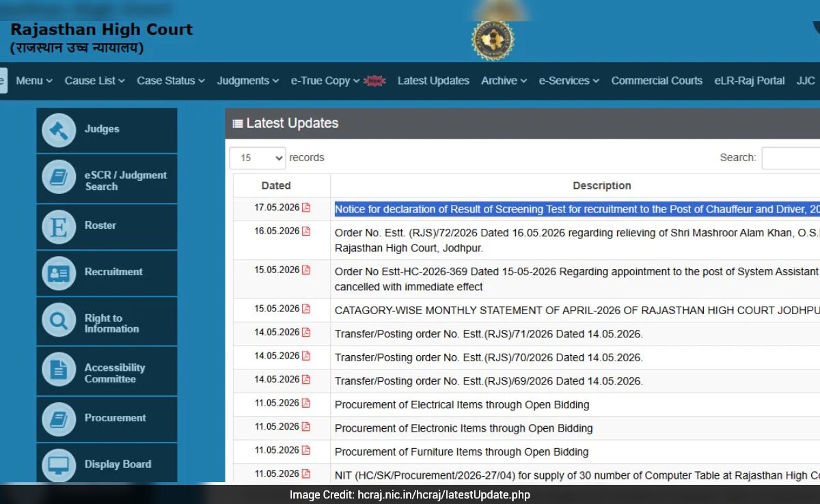Open PDF icon for Electronic Items procurement
The height and width of the screenshot is (504, 820).
point(306,426)
